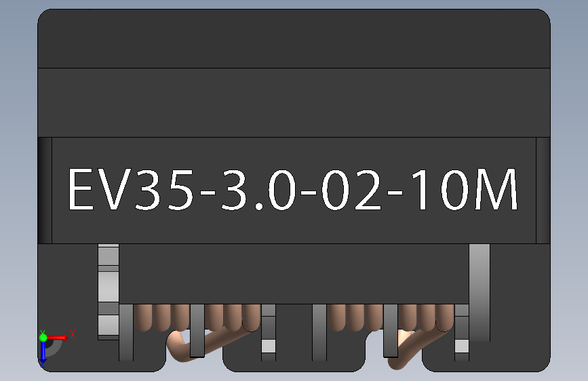Click the tall silver pin on right side
The width and height of the screenshot is (588, 381).
[479, 292]
